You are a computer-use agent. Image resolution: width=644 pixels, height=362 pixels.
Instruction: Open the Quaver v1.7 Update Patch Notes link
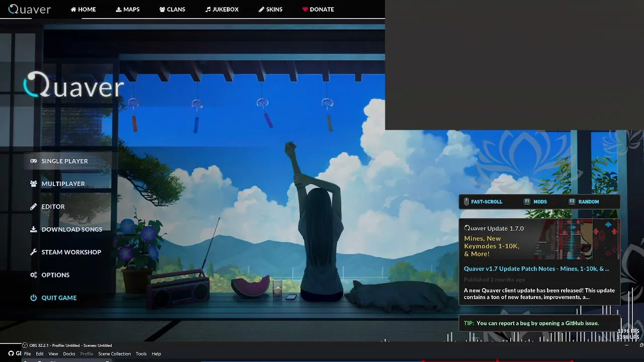point(536,269)
